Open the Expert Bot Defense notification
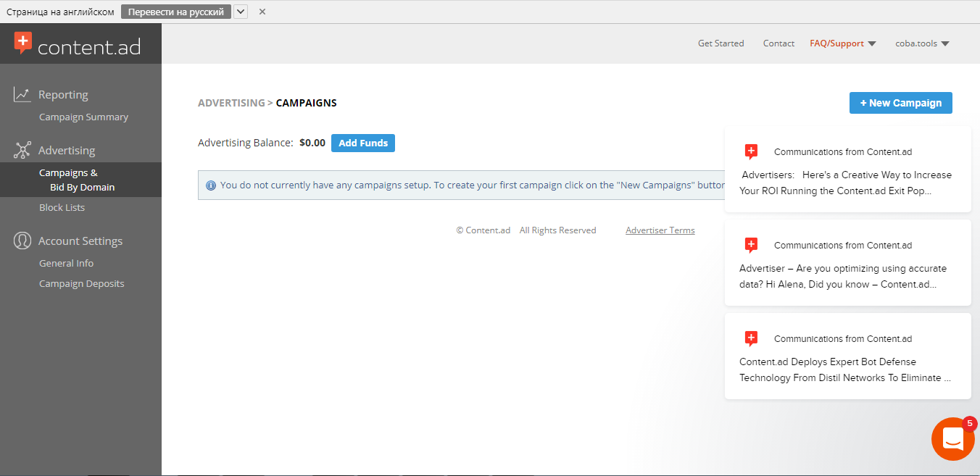Viewport: 980px width, 476px height. pyautogui.click(x=848, y=356)
